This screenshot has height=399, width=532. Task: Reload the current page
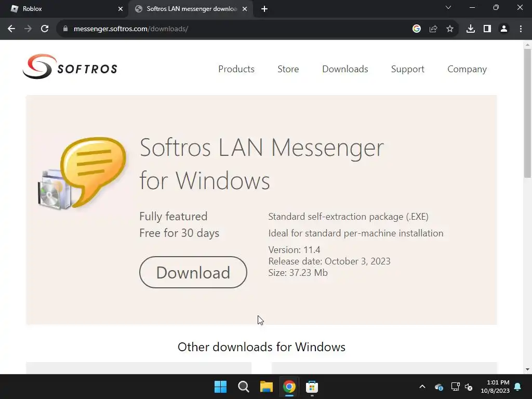[x=45, y=29]
